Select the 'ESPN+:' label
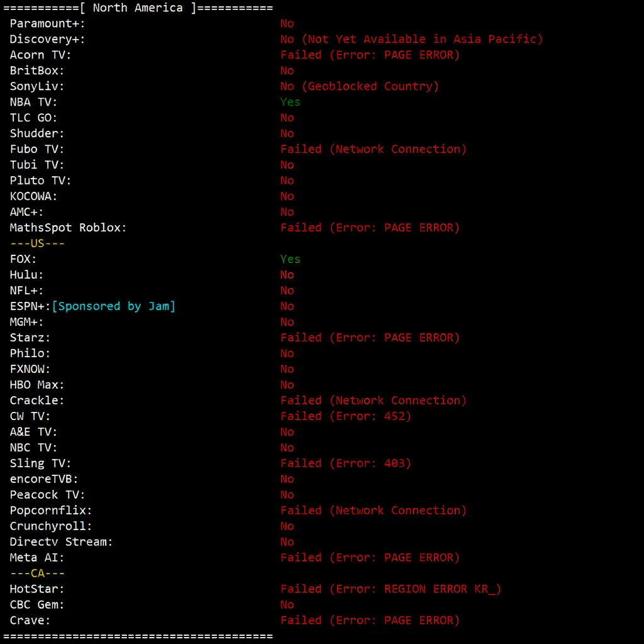The height and width of the screenshot is (644, 644). point(30,306)
